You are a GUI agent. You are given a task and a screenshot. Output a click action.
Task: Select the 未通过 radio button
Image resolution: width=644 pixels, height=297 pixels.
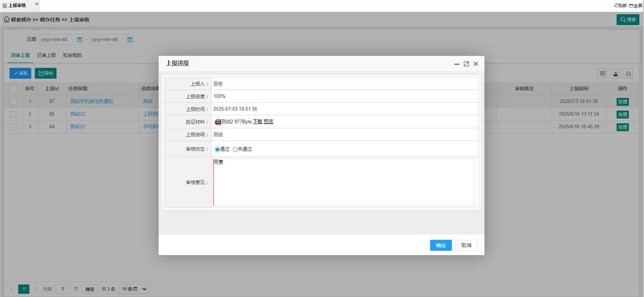[x=235, y=149]
